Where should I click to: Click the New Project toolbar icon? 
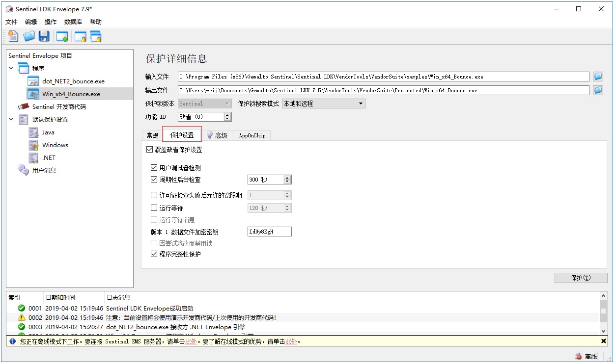13,36
